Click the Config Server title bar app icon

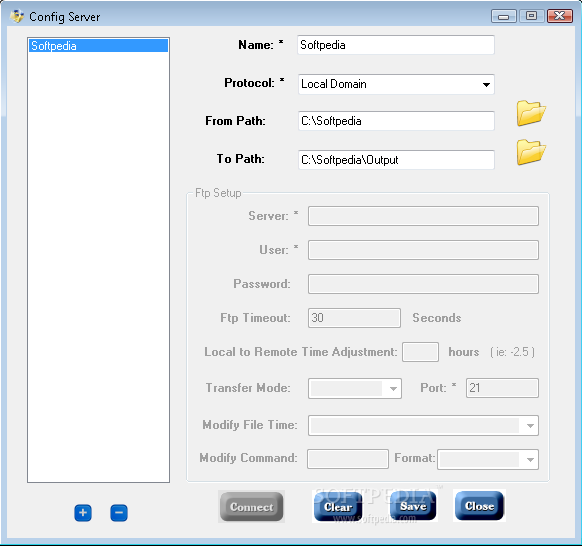click(x=17, y=17)
